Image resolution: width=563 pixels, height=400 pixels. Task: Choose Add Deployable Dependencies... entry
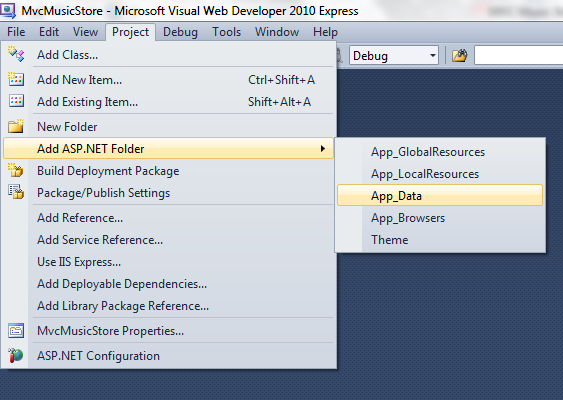point(168,284)
